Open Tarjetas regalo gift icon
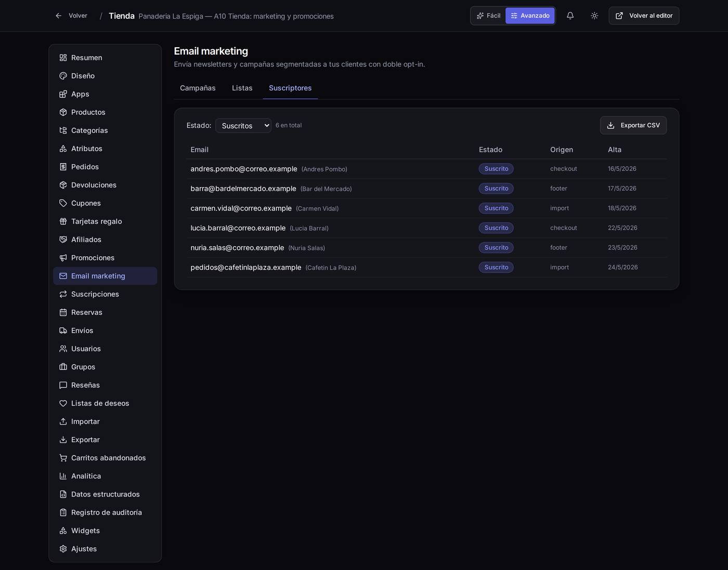Image resolution: width=728 pixels, height=570 pixels. [63, 221]
